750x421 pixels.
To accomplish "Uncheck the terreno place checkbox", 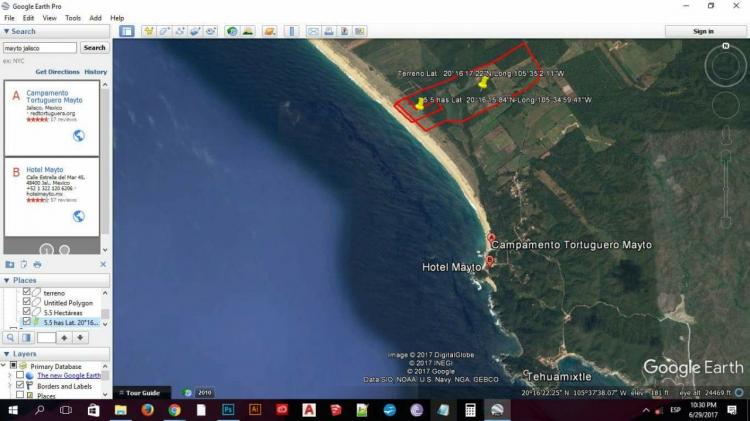I will point(27,292).
